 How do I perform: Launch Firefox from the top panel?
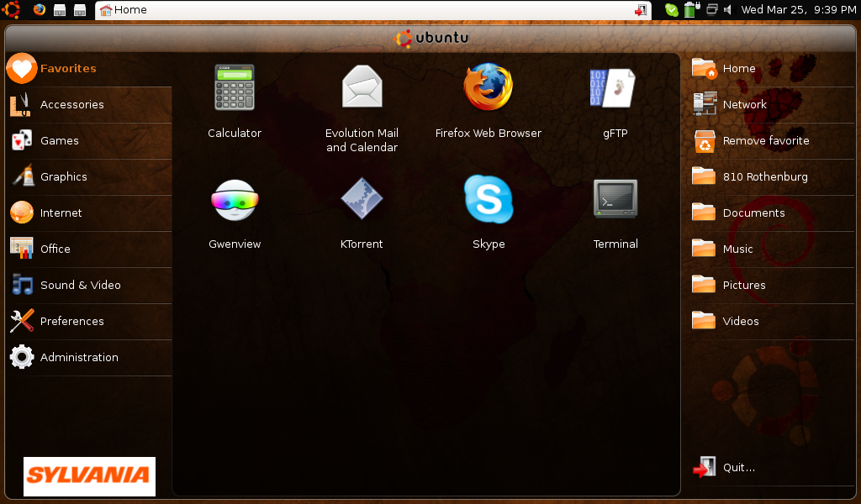point(39,9)
